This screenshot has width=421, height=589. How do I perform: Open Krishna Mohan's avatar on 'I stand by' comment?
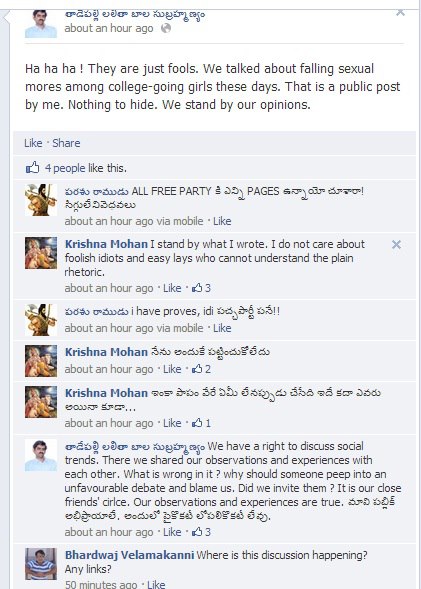(x=41, y=253)
